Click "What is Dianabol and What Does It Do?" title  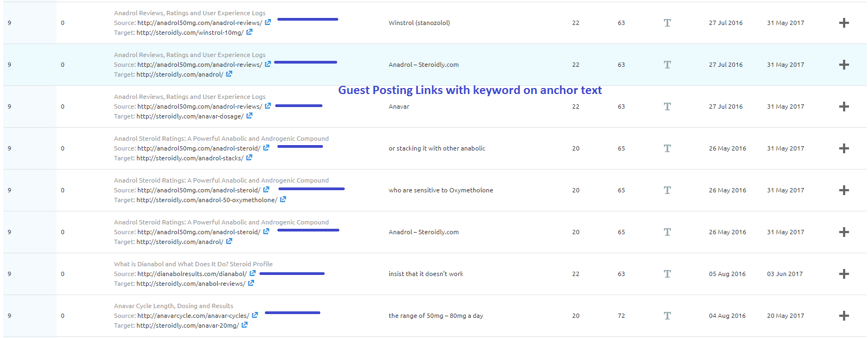pyautogui.click(x=193, y=264)
